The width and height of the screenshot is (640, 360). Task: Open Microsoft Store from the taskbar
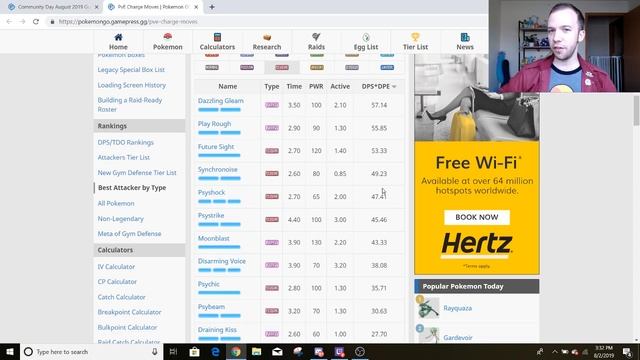click(x=194, y=351)
